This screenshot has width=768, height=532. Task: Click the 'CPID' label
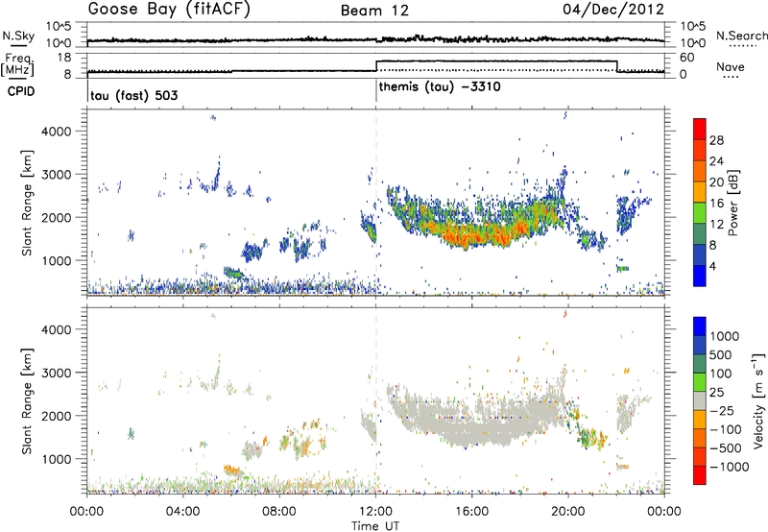pyautogui.click(x=21, y=91)
